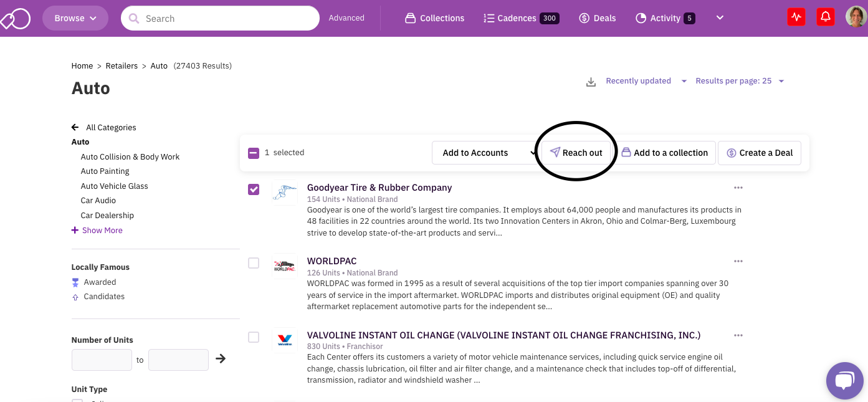Open Goodyear Tire & Rubber Company title
This screenshot has height=402, width=868.
(x=379, y=188)
